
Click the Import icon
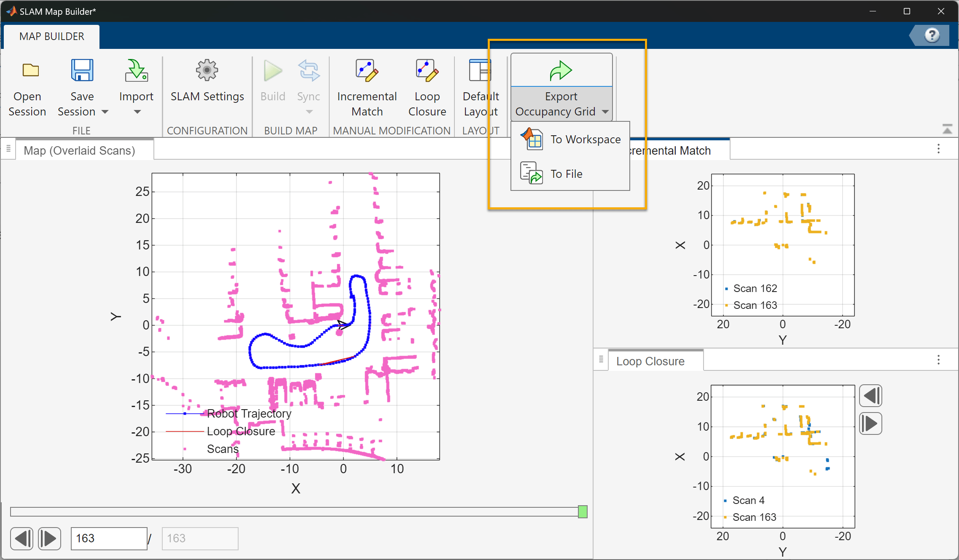[x=136, y=70]
